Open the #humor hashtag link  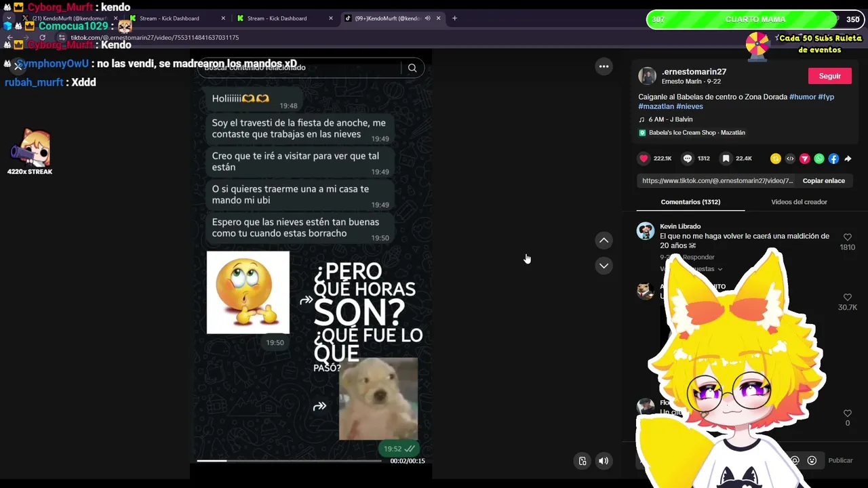(x=802, y=97)
